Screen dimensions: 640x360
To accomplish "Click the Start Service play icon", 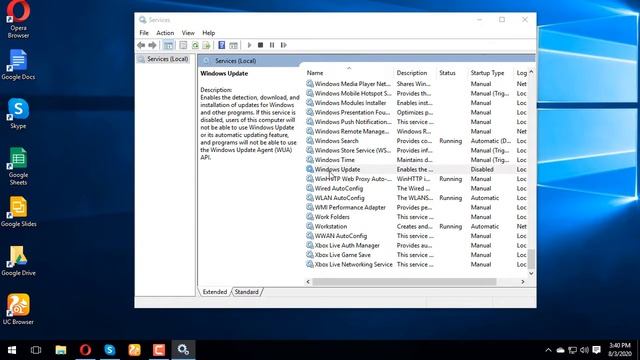I will (249, 45).
